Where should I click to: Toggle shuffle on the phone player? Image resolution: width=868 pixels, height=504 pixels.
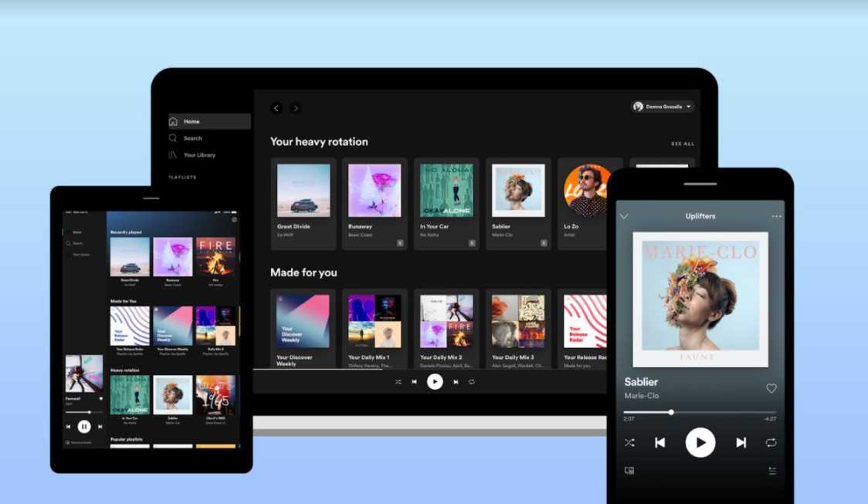coord(629,442)
